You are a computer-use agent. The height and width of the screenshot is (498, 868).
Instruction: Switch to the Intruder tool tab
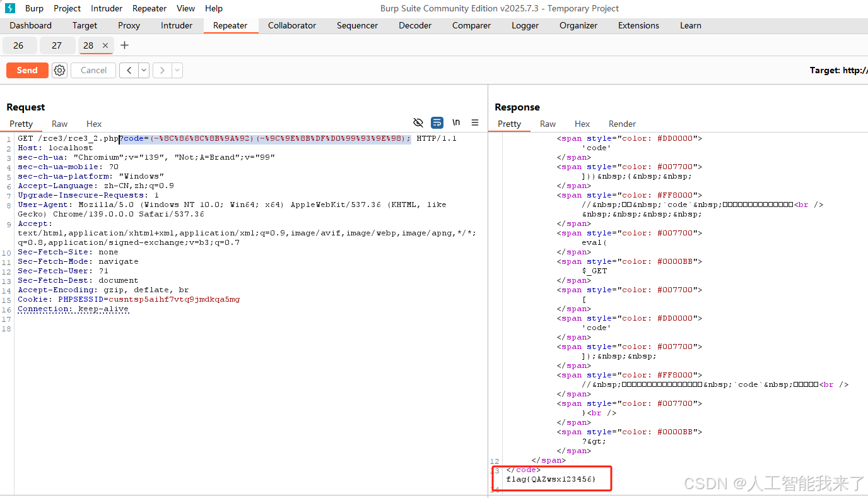click(177, 25)
